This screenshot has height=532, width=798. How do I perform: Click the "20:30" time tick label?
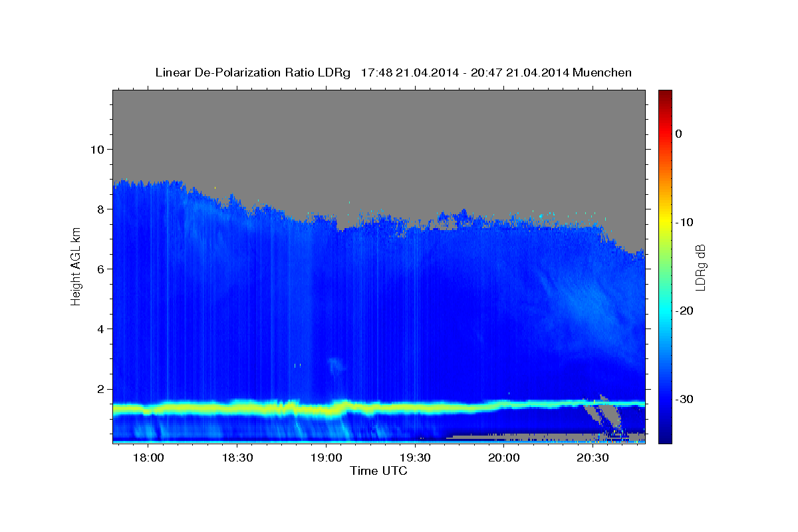coord(593,458)
